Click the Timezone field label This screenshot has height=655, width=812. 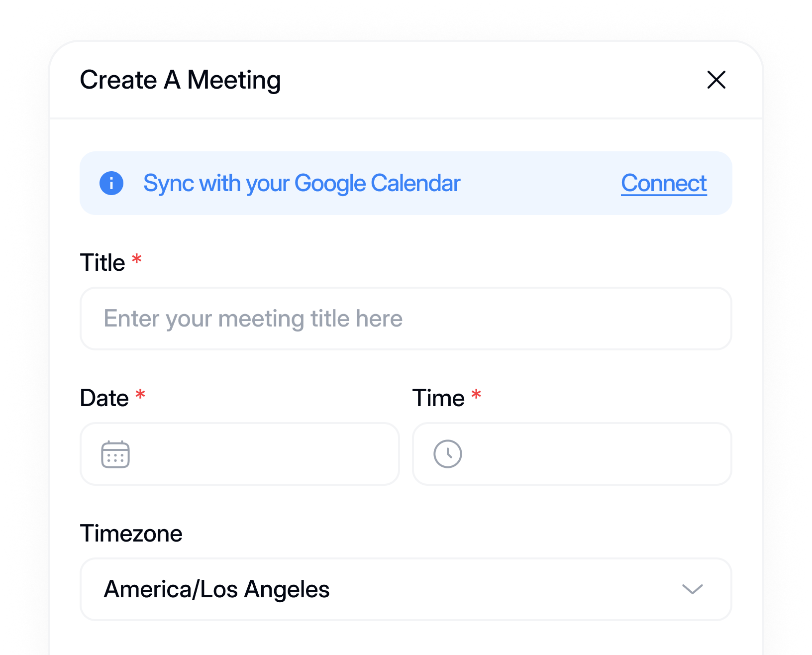[131, 534]
